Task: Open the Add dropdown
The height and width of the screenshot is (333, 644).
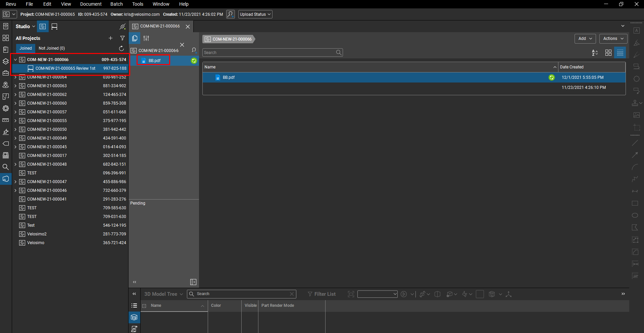Action: tap(585, 39)
